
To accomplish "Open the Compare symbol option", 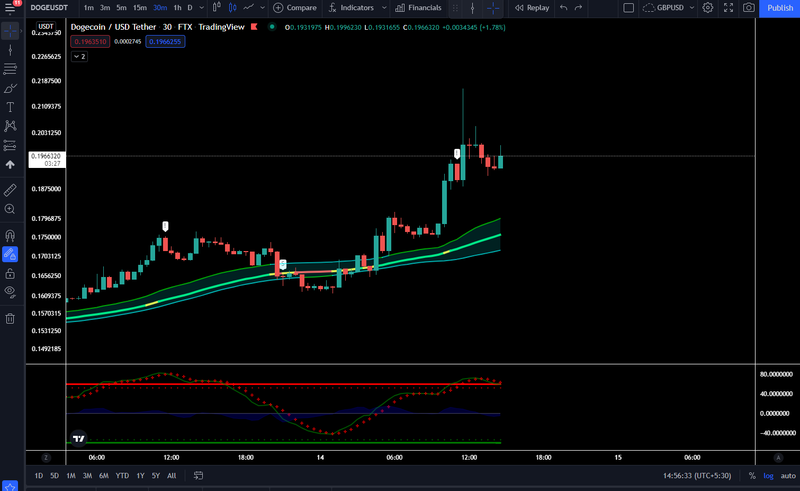I will click(x=295, y=8).
